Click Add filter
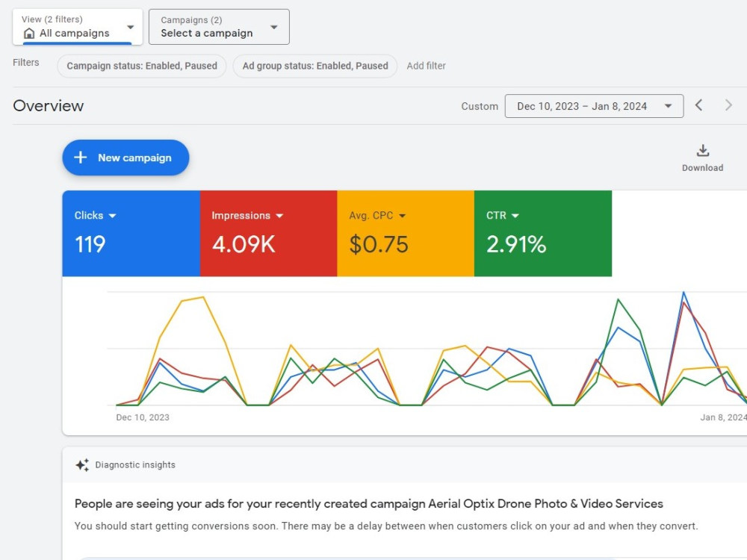Screen dimensions: 747x560 tap(426, 66)
